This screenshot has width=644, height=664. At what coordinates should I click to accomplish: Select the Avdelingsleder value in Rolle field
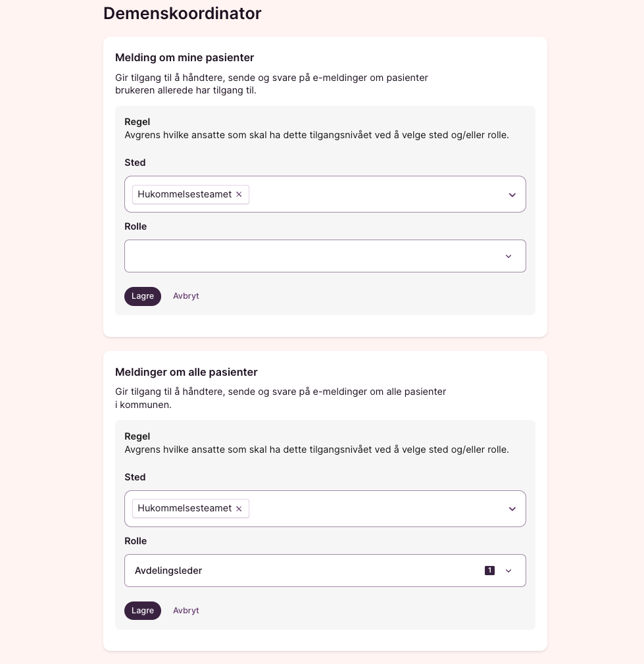pyautogui.click(x=168, y=571)
